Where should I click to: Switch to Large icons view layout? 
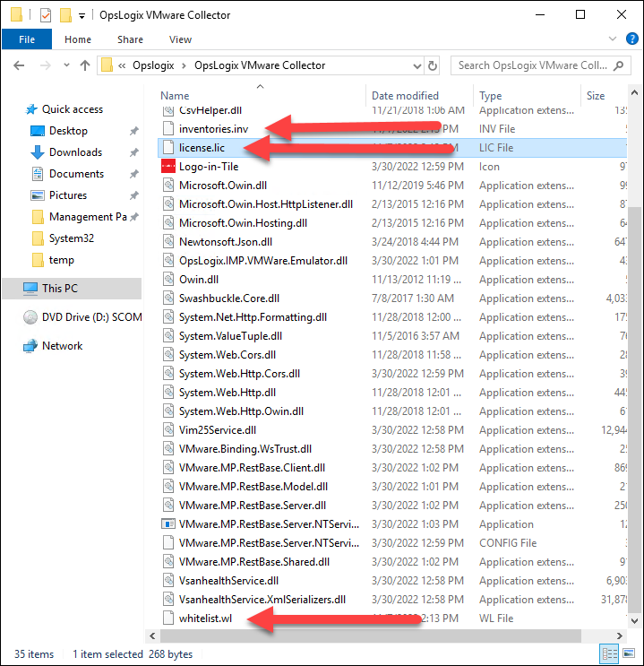[629, 653]
